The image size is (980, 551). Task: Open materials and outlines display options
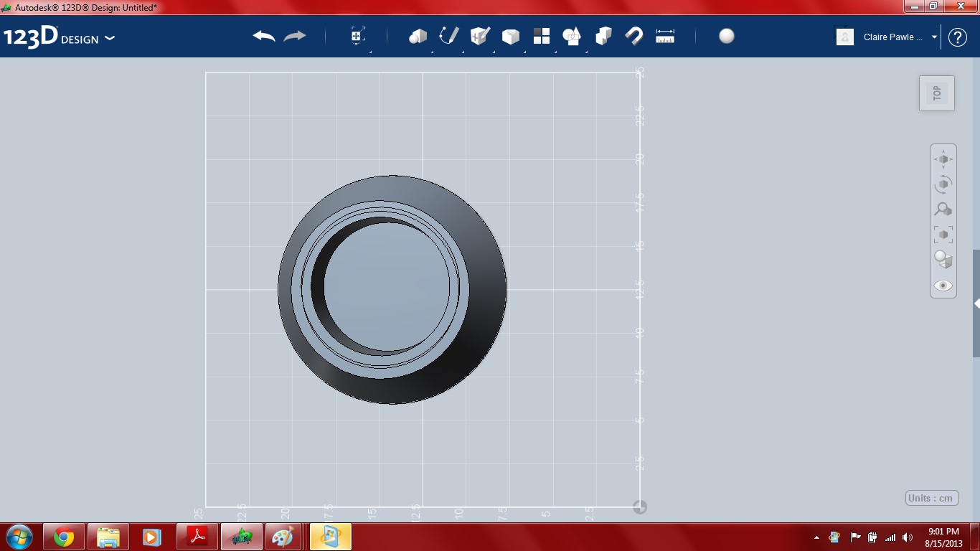point(943,260)
